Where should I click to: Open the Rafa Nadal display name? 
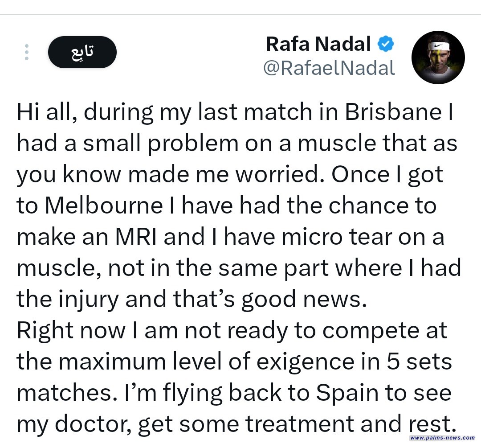(318, 44)
